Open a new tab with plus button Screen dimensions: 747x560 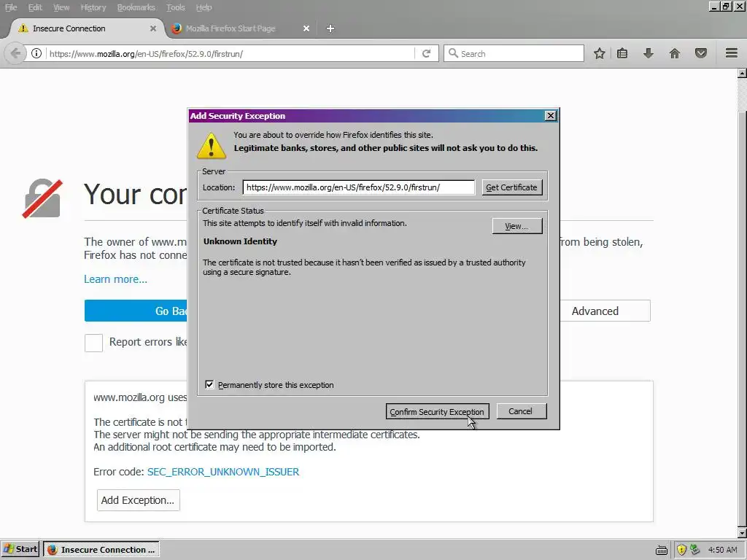(330, 28)
